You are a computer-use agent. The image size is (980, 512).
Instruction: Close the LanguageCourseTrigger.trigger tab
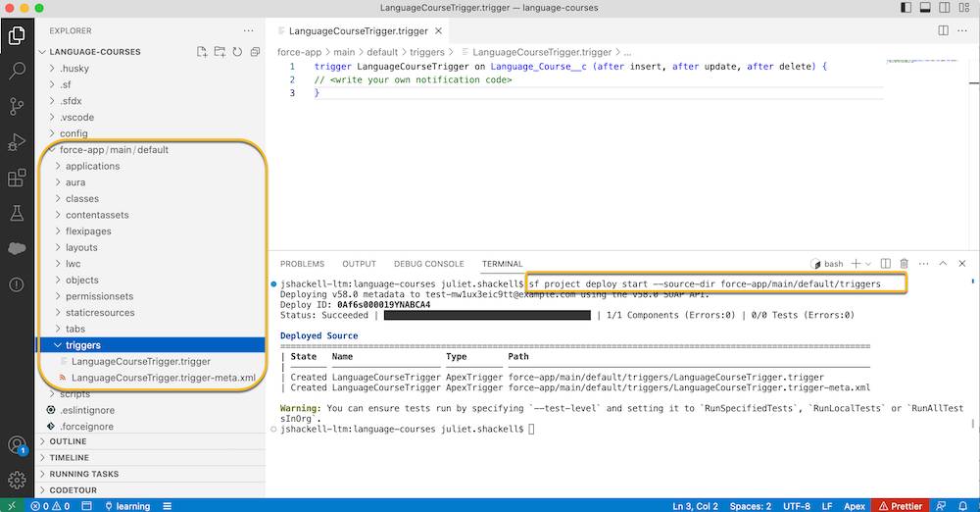(x=439, y=30)
